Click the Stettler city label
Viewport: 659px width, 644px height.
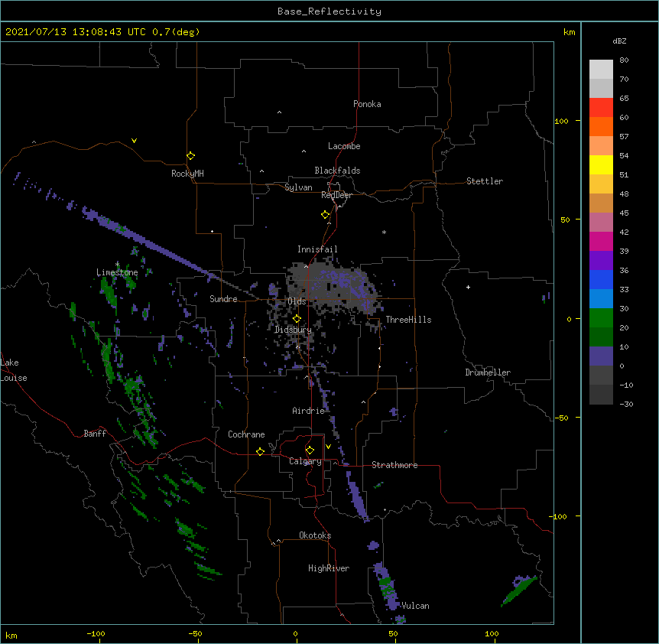click(x=485, y=181)
